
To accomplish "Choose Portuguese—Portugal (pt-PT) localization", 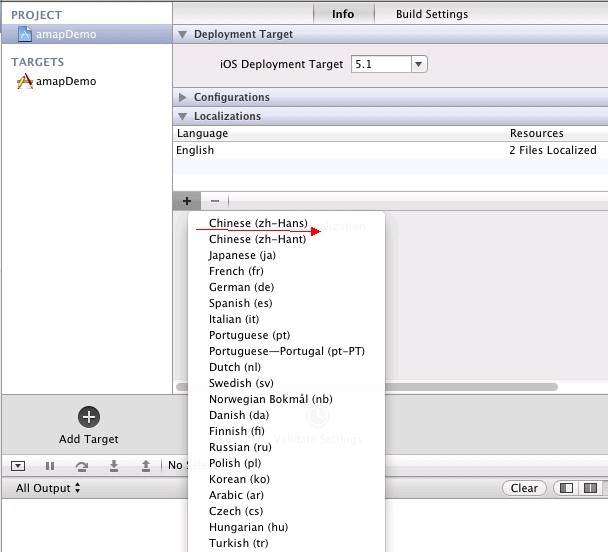I will [286, 351].
